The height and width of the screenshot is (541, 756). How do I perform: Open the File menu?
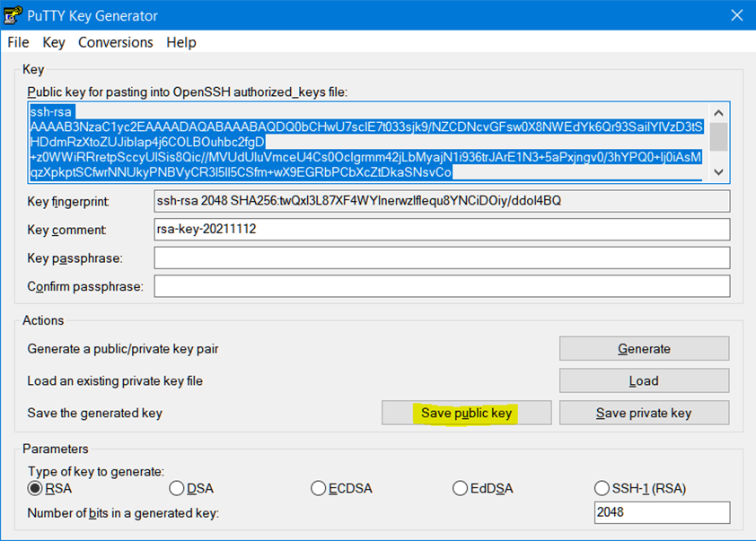[x=18, y=42]
